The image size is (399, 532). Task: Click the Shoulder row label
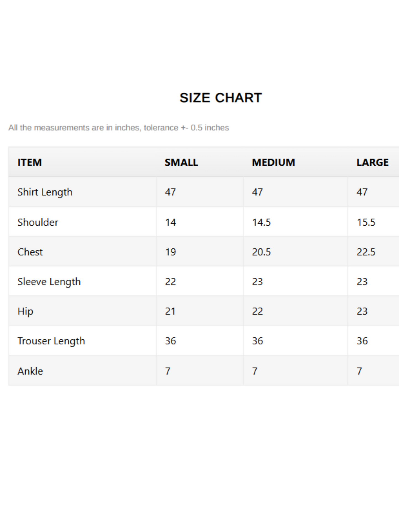[x=38, y=222]
